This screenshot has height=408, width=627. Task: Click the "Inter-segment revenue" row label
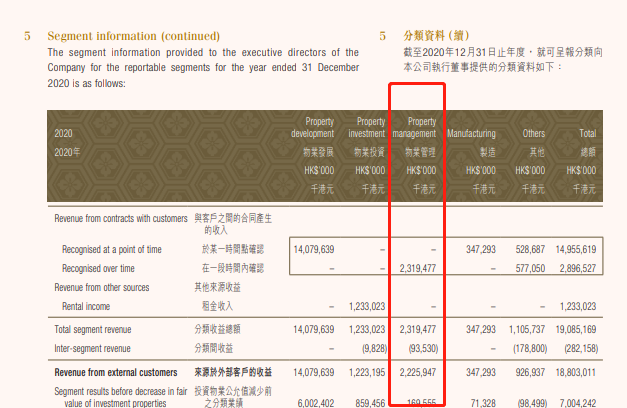(x=92, y=348)
